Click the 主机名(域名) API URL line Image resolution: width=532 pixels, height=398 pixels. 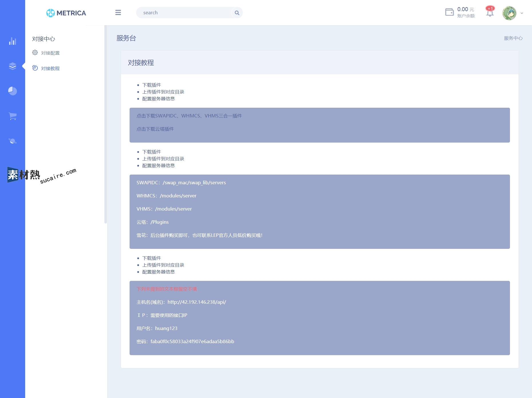click(x=181, y=302)
